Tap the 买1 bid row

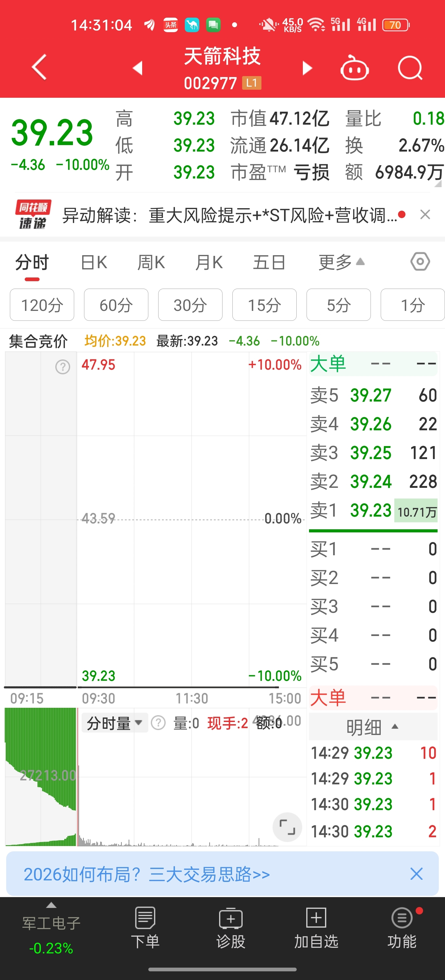(373, 549)
